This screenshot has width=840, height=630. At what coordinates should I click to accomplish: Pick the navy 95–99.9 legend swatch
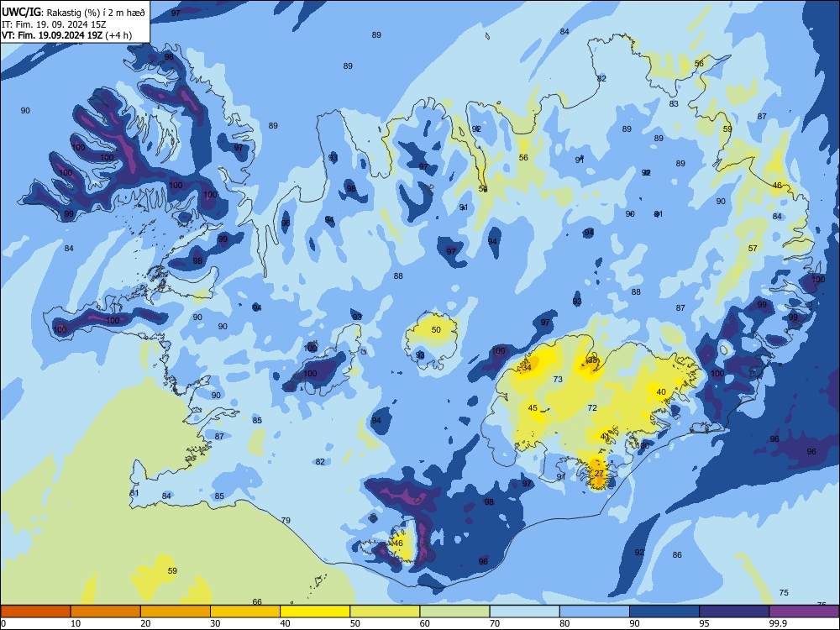pyautogui.click(x=734, y=612)
